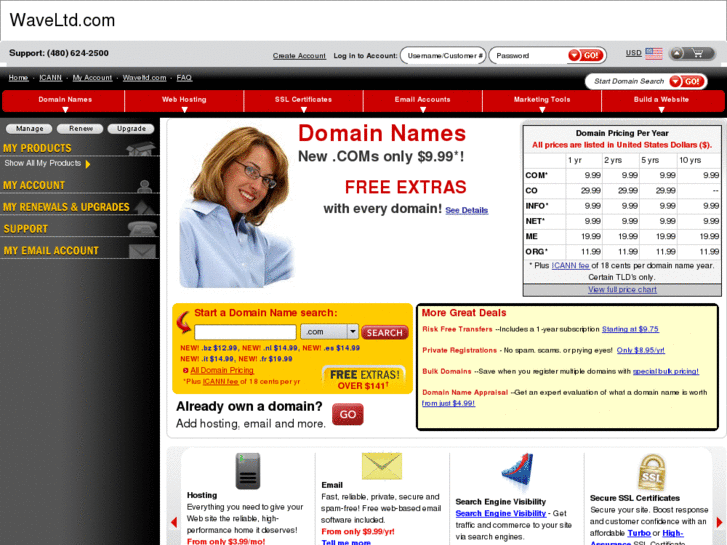
Task: Click the Home link
Action: pos(19,78)
